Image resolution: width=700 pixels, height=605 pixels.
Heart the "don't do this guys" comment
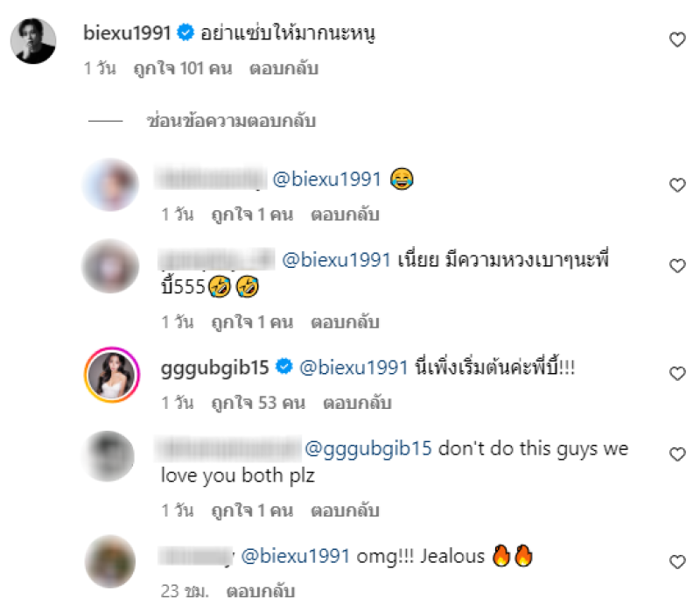click(x=677, y=454)
